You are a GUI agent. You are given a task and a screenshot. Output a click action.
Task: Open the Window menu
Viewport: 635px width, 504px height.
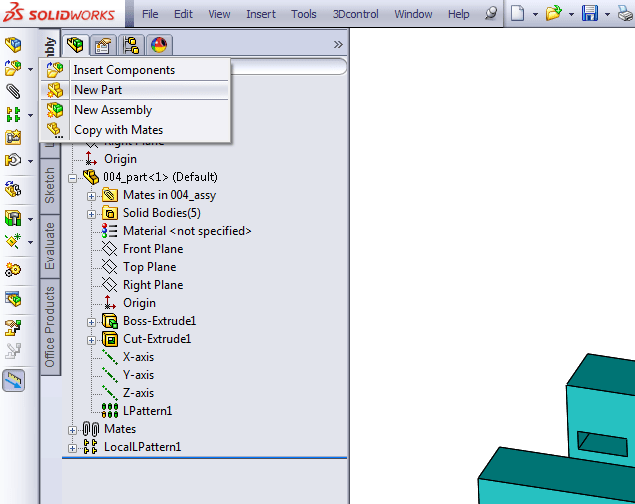click(413, 14)
